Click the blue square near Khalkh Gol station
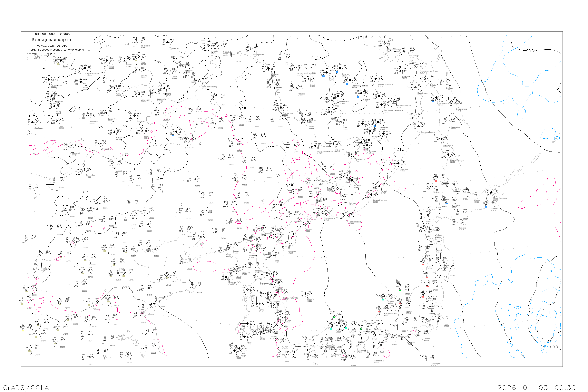588x392 pixels. [x=173, y=135]
